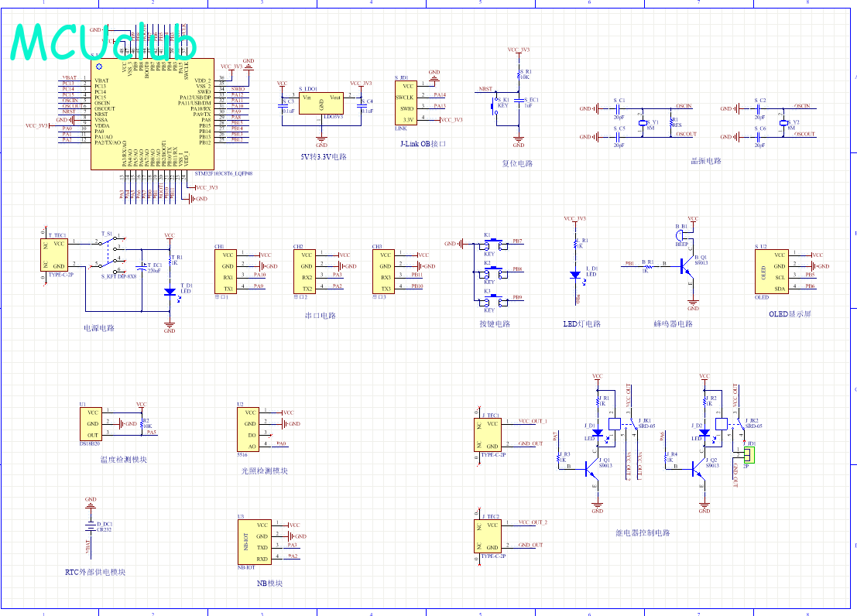Click the LDO3V3 voltage regulator component

click(x=322, y=104)
